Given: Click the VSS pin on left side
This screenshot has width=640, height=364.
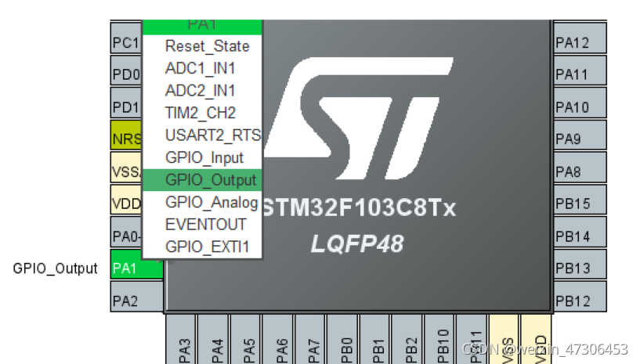Looking at the screenshot, I should 126,168.
